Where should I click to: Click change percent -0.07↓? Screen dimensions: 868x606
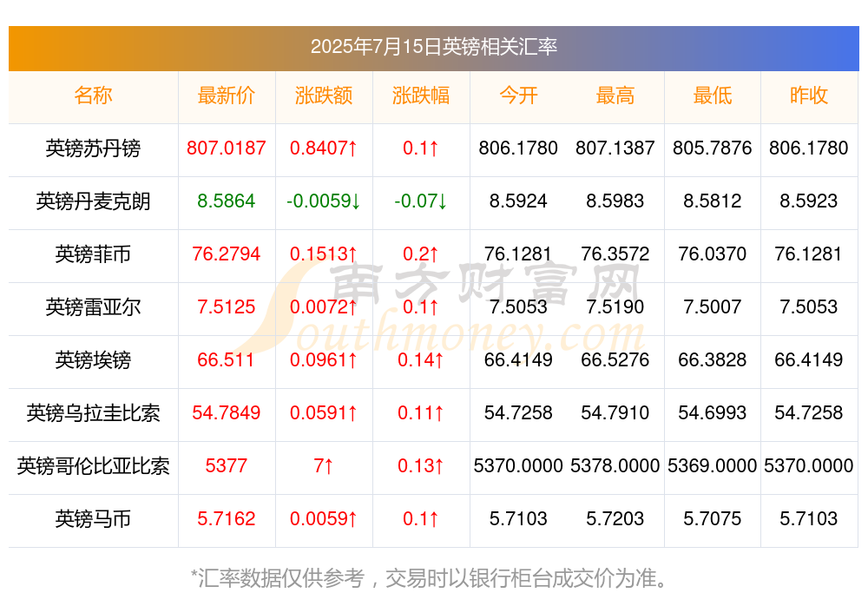(421, 201)
